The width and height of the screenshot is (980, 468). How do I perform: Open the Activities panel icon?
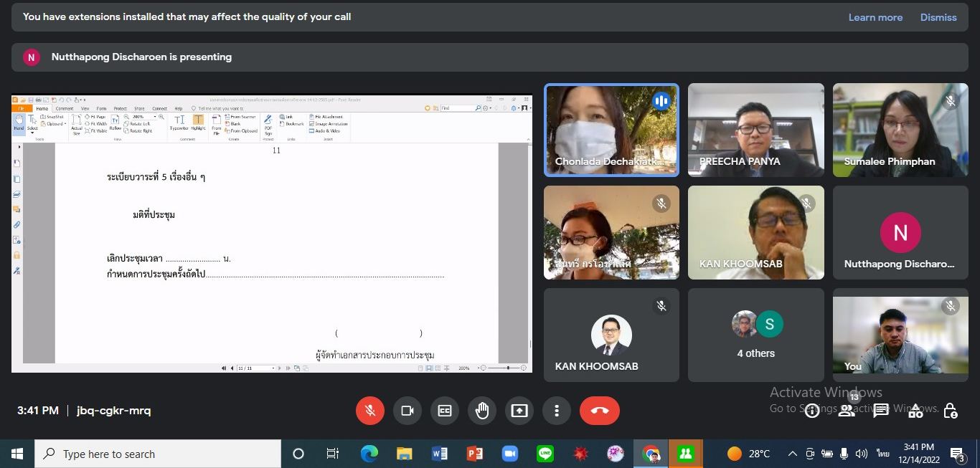tap(915, 411)
